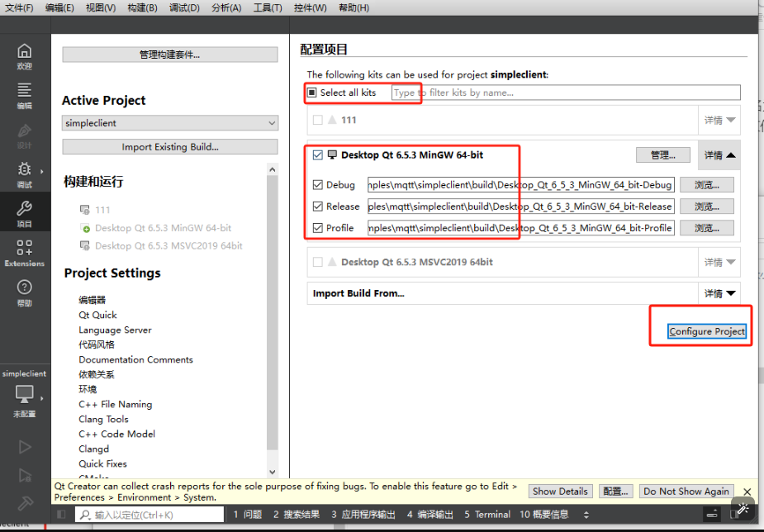Expand details for the 111 kit
This screenshot has height=532, width=764.
point(719,121)
